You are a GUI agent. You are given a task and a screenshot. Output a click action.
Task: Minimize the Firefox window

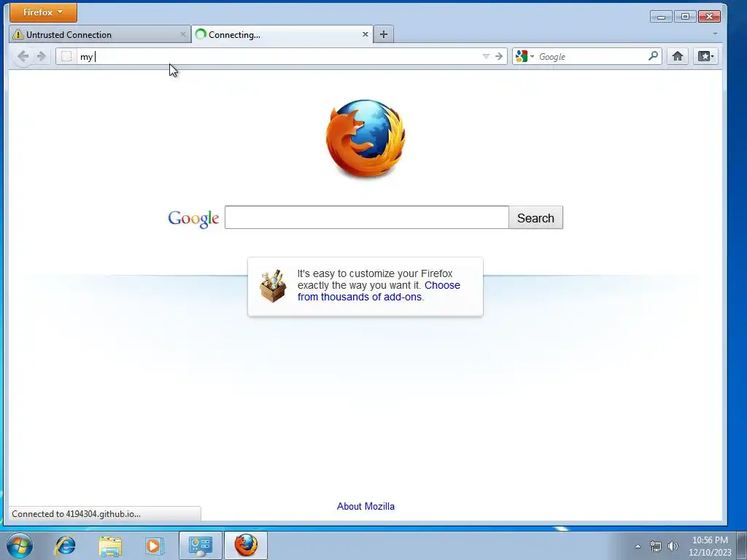[661, 17]
